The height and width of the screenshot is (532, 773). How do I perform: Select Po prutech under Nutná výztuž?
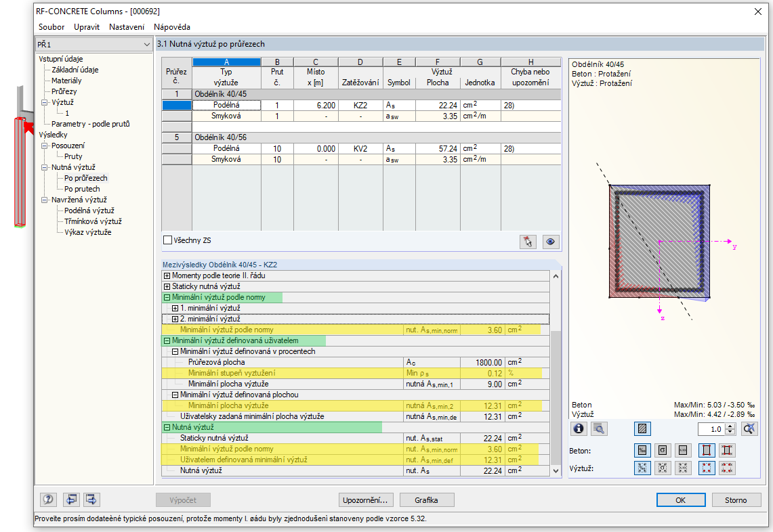tap(82, 189)
